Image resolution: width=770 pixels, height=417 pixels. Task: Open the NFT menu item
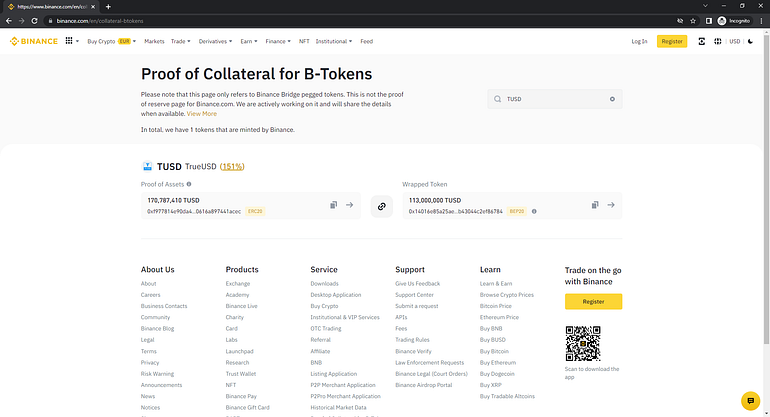(304, 41)
